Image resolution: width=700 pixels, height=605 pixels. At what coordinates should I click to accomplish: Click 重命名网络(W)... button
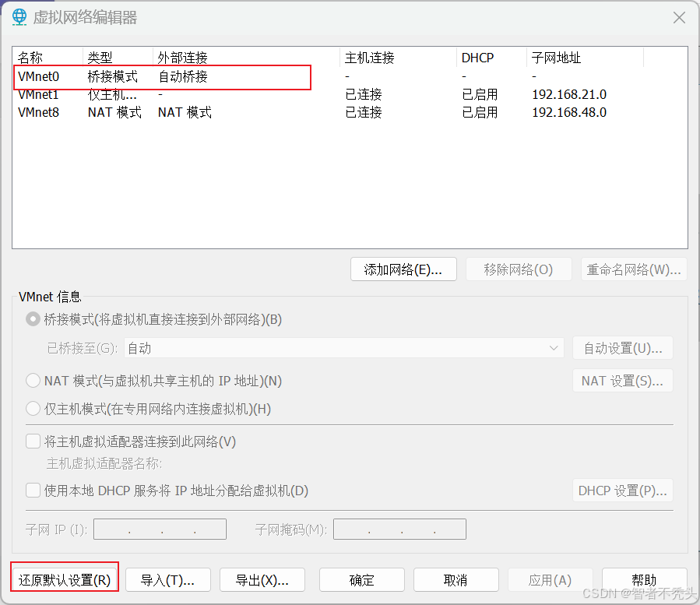[634, 269]
